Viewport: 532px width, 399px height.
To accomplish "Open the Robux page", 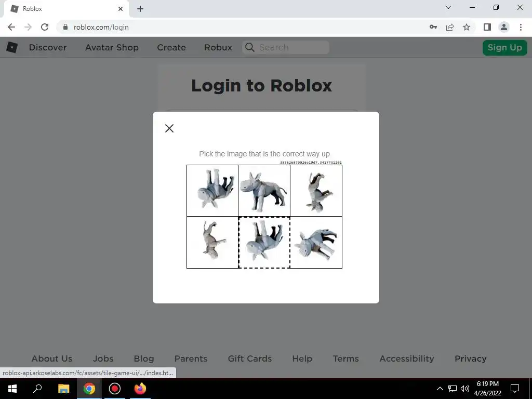I will pyautogui.click(x=218, y=47).
